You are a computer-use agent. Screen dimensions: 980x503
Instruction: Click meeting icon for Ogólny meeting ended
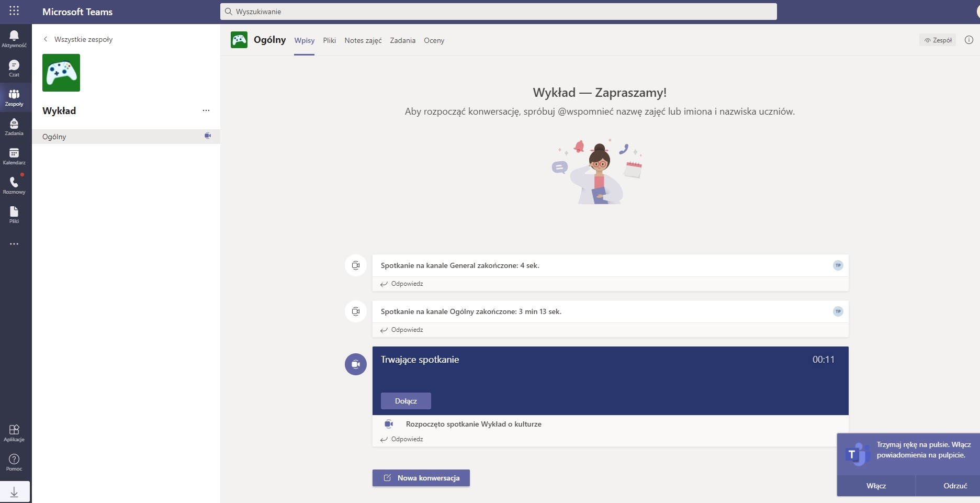[356, 311]
